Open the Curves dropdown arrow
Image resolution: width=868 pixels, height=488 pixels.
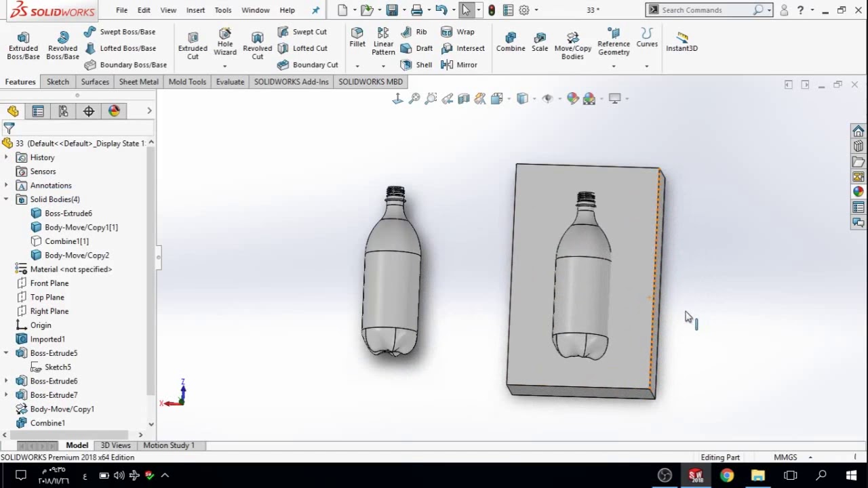[647, 66]
